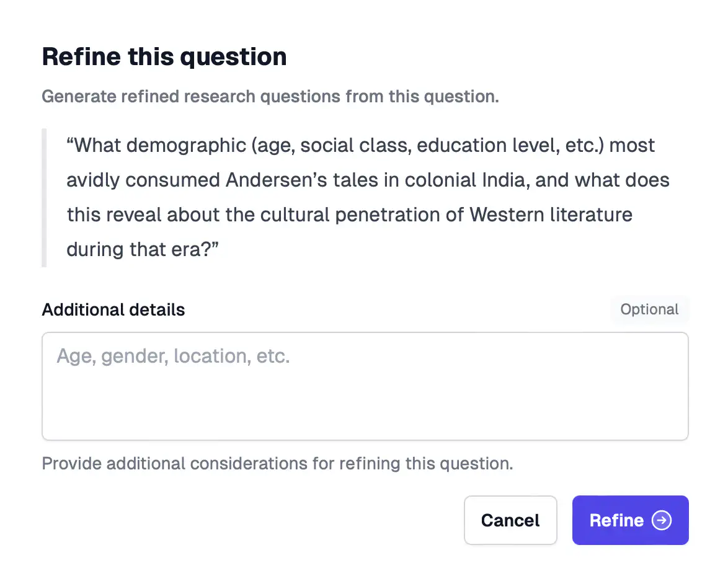Click "during that era?" ending the quote
Viewport: 728px width, 581px height.
(x=143, y=249)
